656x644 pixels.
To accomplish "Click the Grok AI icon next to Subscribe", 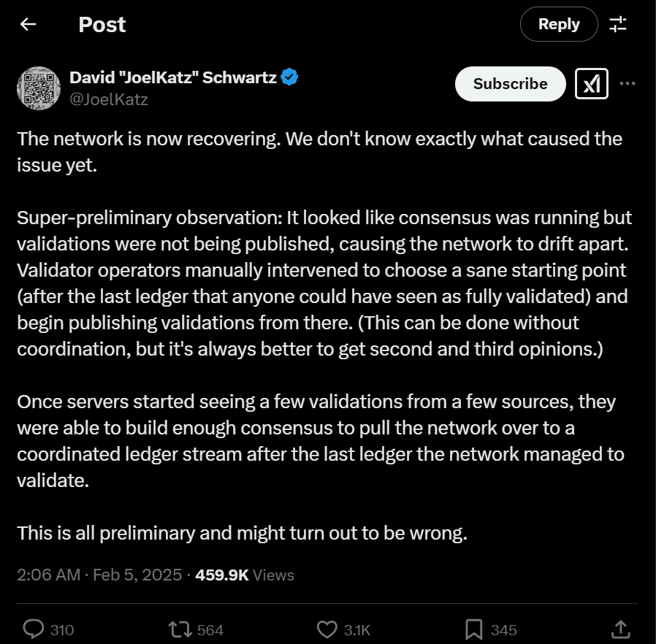I will tap(592, 83).
